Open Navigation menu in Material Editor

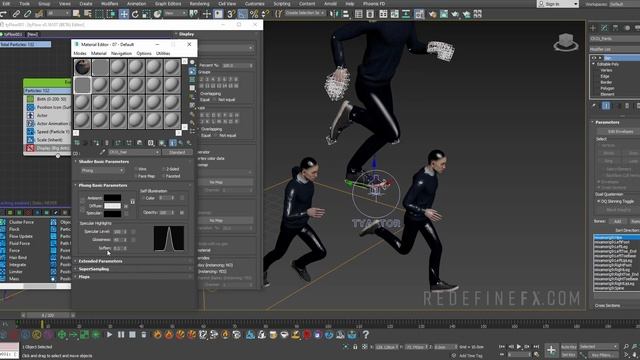[121, 53]
